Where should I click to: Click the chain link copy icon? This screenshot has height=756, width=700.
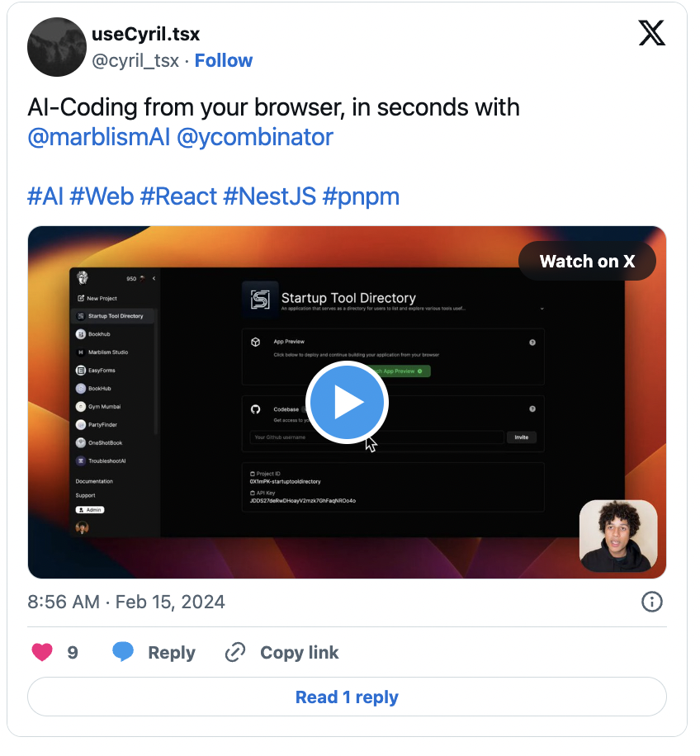(235, 652)
